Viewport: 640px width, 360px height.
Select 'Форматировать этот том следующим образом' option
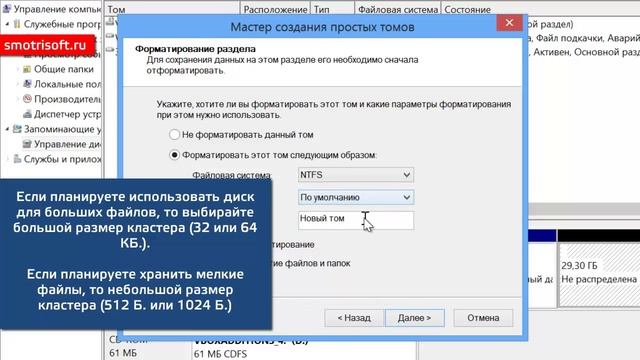[x=174, y=155]
